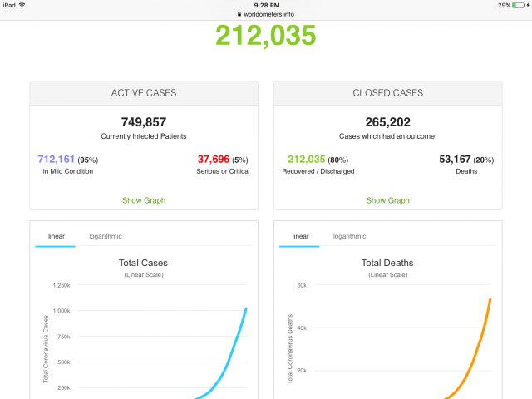The width and height of the screenshot is (532, 399).
Task: Click the ACTIVE CASES panel header
Action: 144,93
